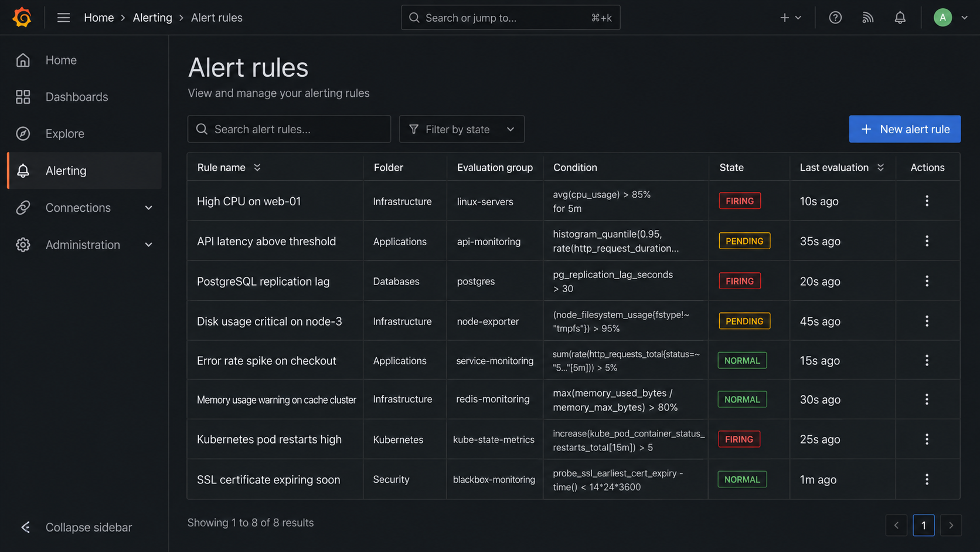
Task: Open the API latency above threshold rule
Action: point(266,241)
